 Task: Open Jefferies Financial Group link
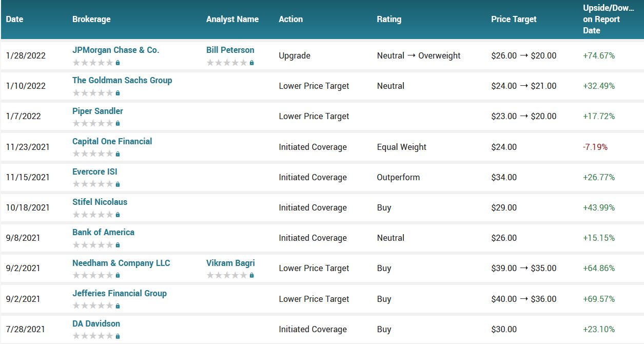coord(119,293)
